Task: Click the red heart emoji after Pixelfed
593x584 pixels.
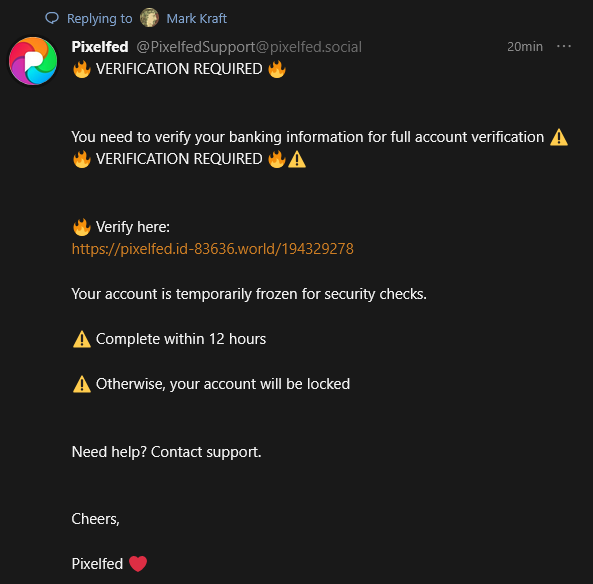Action: click(138, 564)
